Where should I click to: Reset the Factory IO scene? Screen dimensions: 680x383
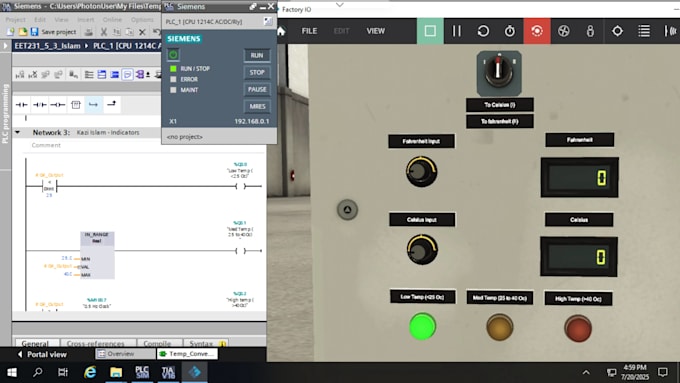483,31
